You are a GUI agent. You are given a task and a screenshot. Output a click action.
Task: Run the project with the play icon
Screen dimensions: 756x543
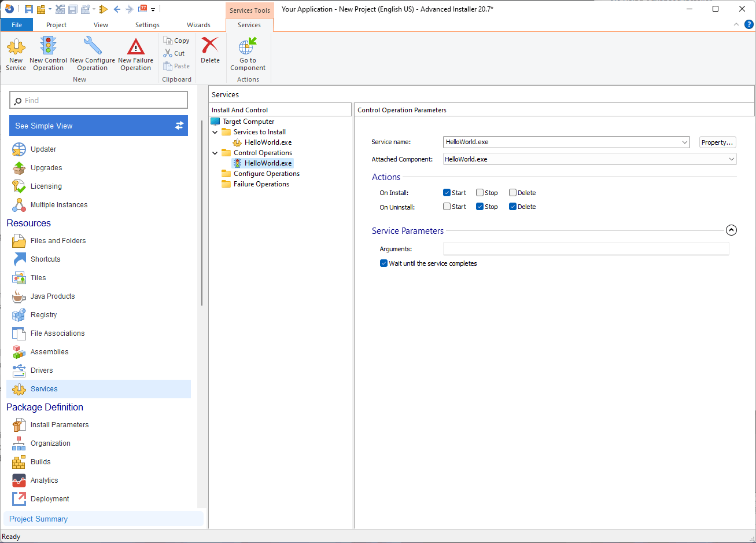click(x=104, y=9)
